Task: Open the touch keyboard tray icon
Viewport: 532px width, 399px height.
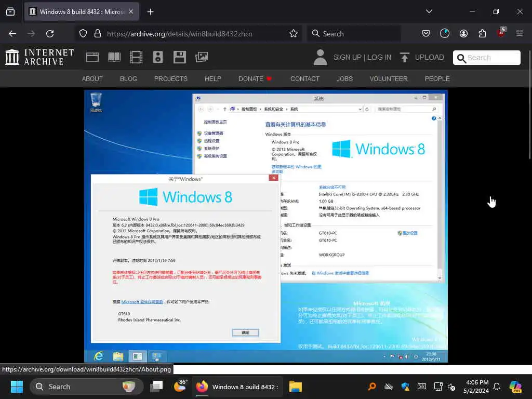Action: [x=422, y=387]
